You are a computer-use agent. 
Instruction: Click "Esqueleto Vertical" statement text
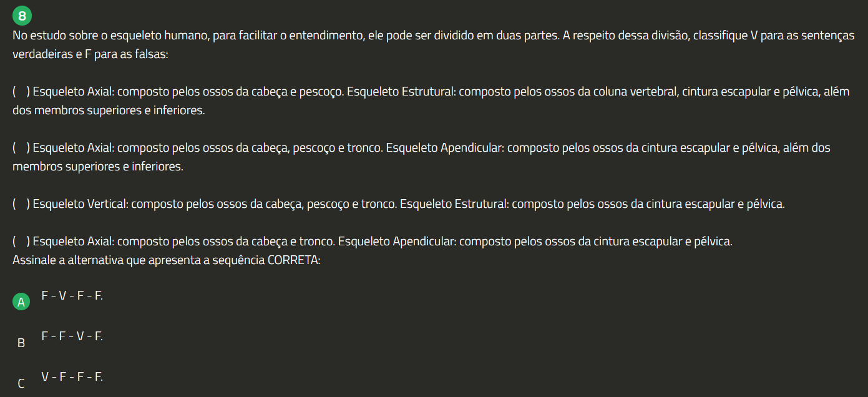pos(81,203)
